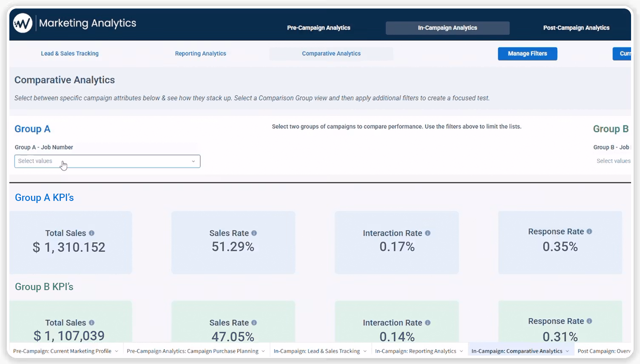
Task: Click the Group A - Job Number label
Action: click(44, 147)
